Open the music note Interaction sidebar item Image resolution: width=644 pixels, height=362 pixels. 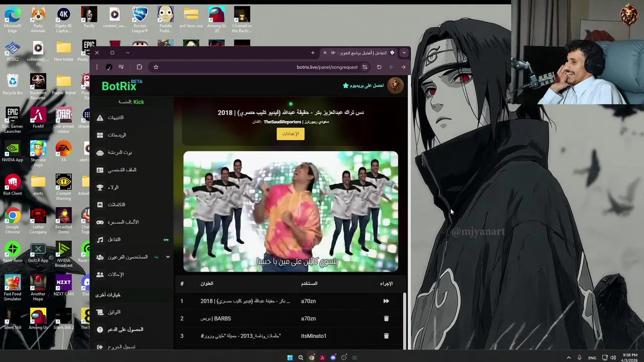point(132,240)
